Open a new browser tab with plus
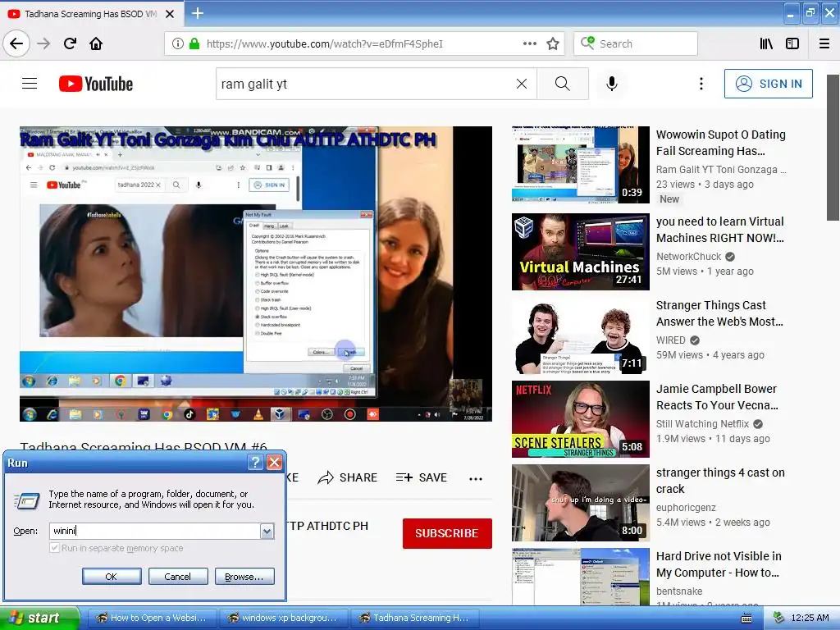Image resolution: width=840 pixels, height=630 pixels. coord(198,13)
